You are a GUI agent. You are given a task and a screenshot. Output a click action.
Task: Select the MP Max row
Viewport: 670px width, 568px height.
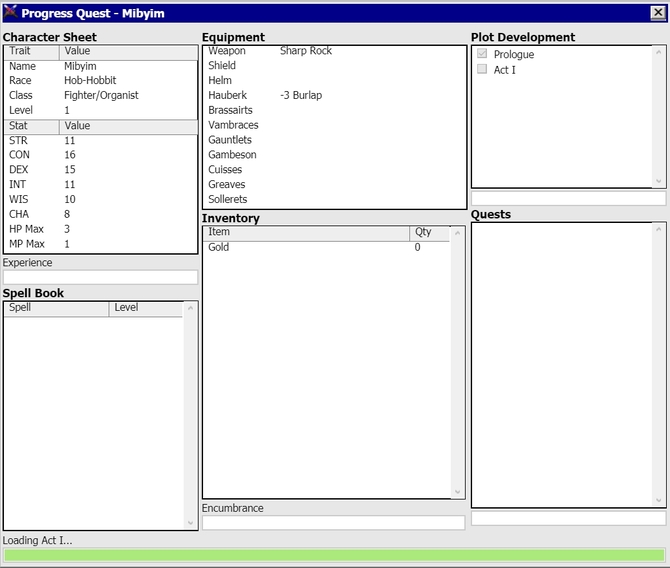tap(101, 244)
